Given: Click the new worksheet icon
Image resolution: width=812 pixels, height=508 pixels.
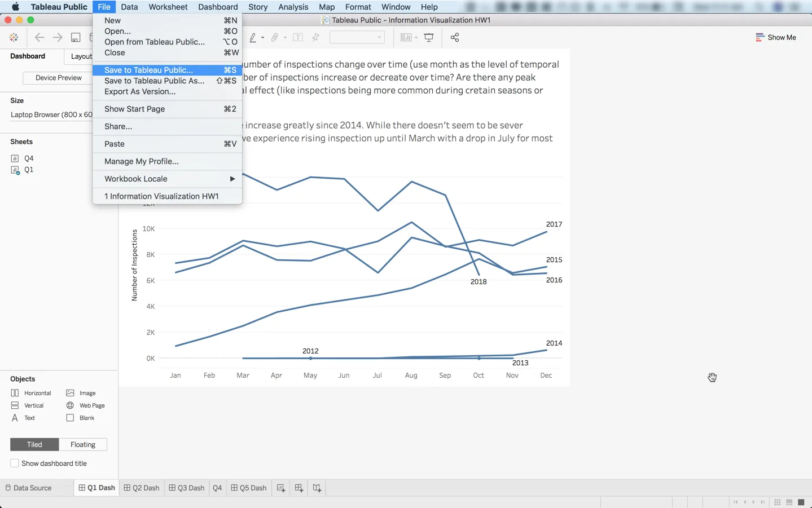Looking at the screenshot, I should coord(281,488).
